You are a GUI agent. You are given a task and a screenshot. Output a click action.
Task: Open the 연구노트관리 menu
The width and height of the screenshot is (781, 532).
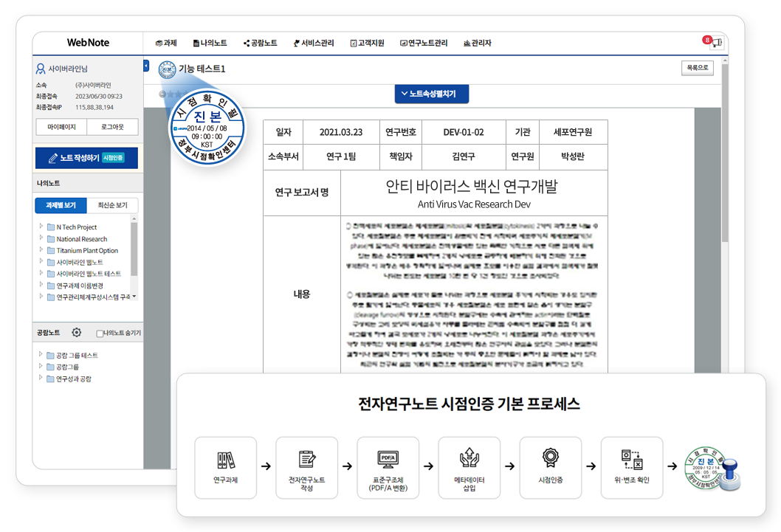[424, 43]
